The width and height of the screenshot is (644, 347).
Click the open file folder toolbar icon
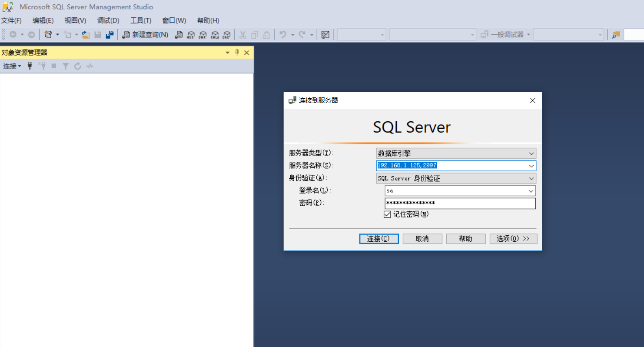point(86,34)
